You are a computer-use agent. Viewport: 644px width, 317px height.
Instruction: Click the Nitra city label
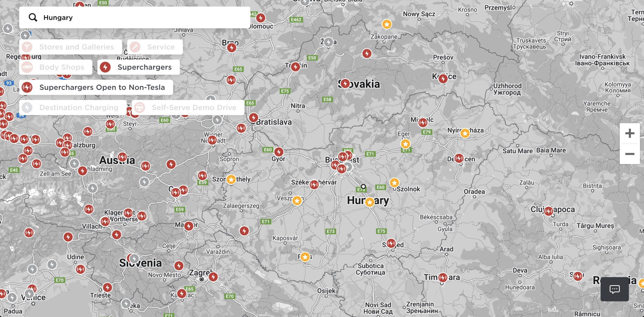point(298,106)
